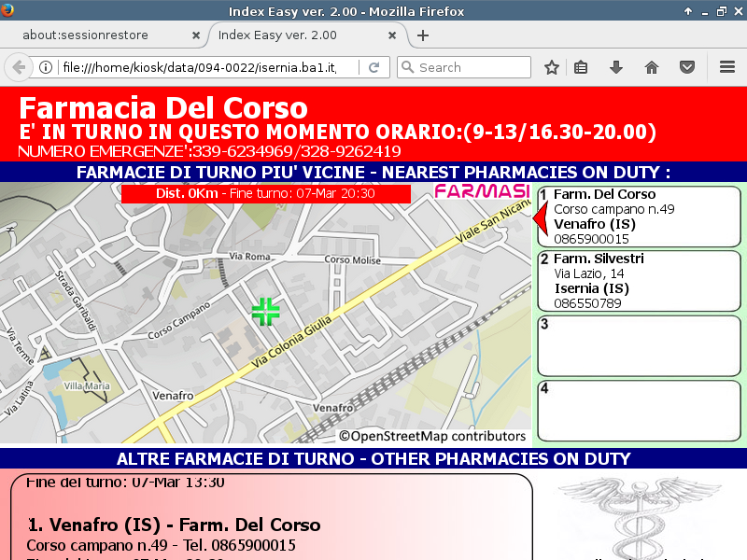Viewport: 747px width, 560px height.
Task: Close the about:sessionrestore tab
Action: [195, 35]
